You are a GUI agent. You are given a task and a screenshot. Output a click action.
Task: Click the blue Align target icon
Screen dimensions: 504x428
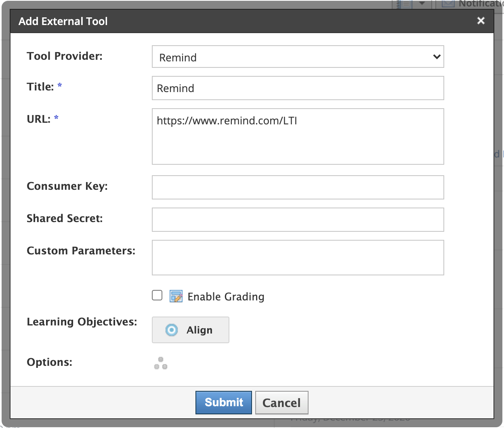pos(171,330)
